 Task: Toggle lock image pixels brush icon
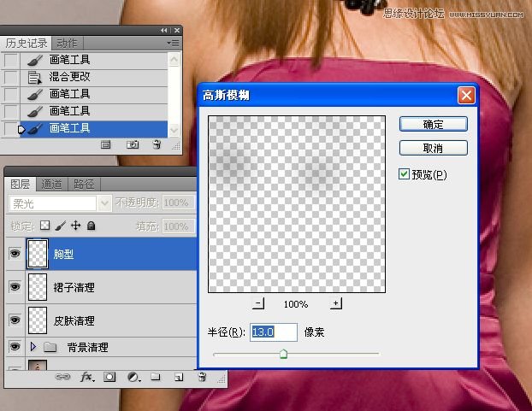[x=61, y=226]
